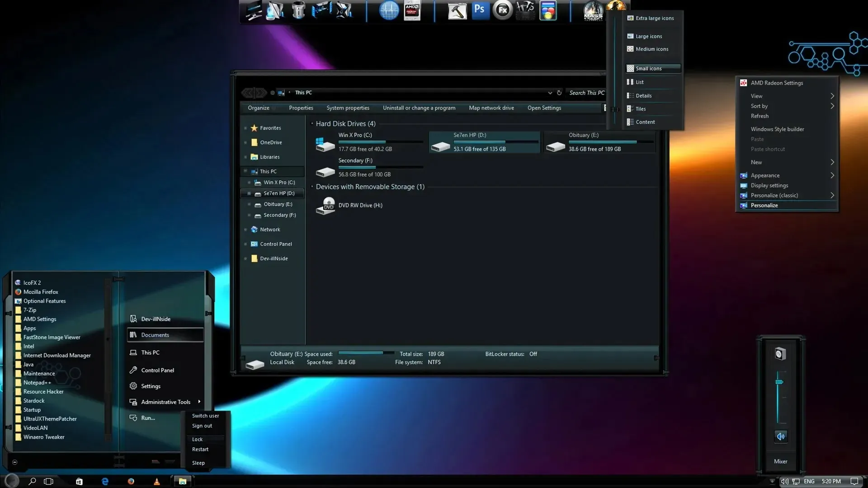Launch Edge from the taskbar
868x488 pixels.
click(x=105, y=481)
